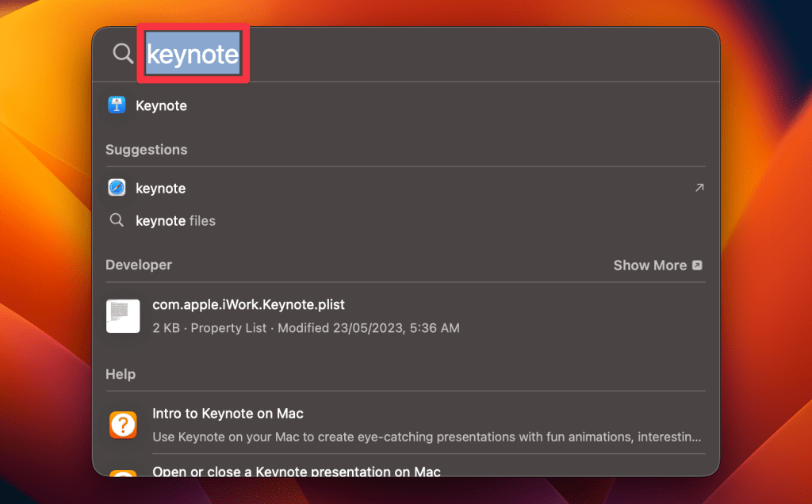Open the plist file thumbnail
812x504 pixels.
pos(123,316)
